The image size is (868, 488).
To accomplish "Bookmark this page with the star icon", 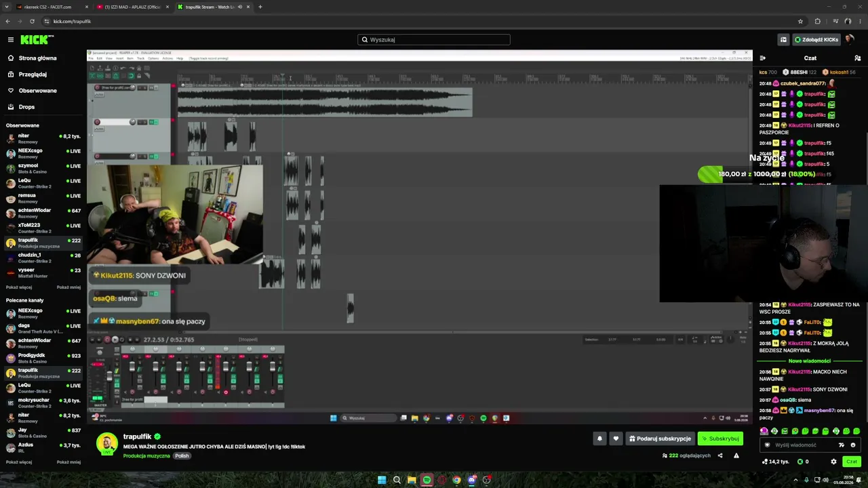I will pyautogui.click(x=800, y=21).
